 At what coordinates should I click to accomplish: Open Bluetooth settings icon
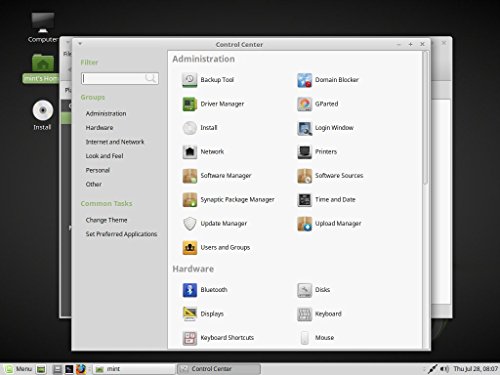(x=189, y=290)
